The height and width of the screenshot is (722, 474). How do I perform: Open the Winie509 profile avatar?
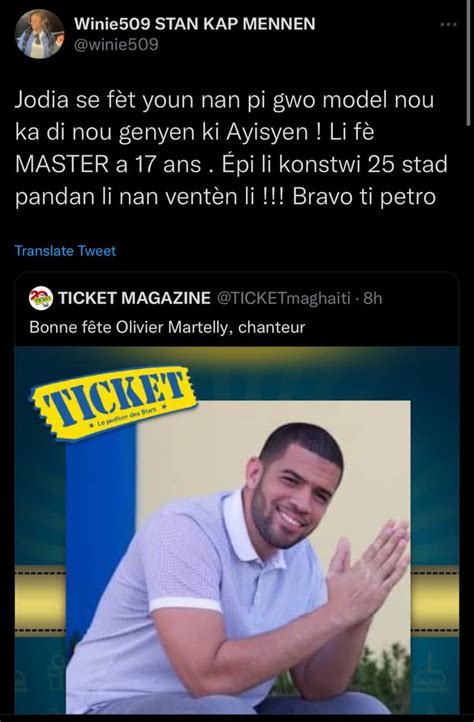[x=40, y=34]
